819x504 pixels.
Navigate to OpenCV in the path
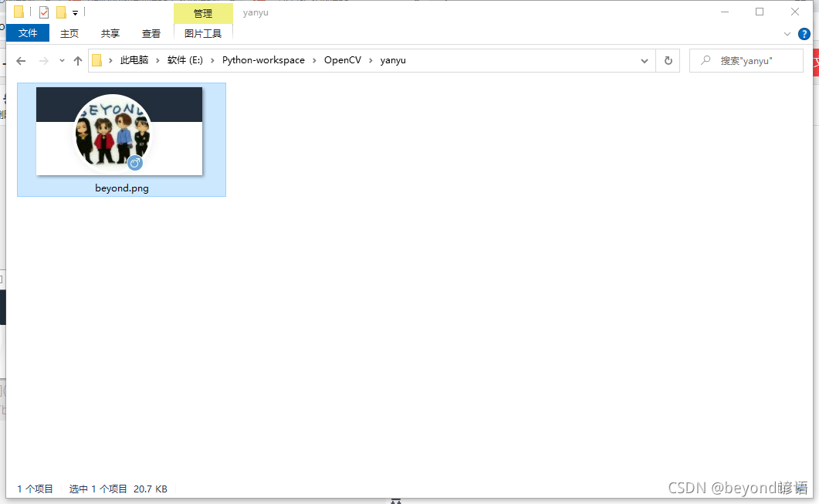[x=343, y=60]
